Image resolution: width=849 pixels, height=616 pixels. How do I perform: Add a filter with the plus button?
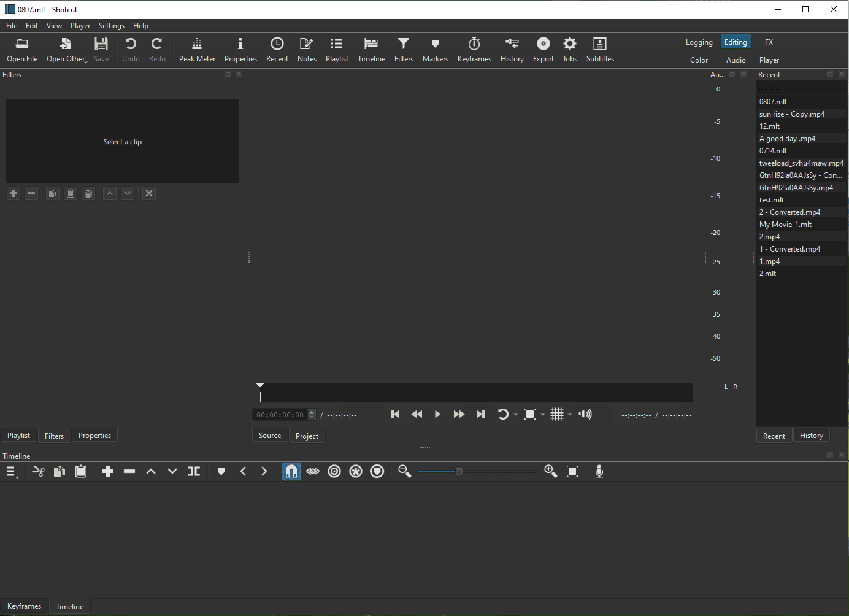pos(13,193)
